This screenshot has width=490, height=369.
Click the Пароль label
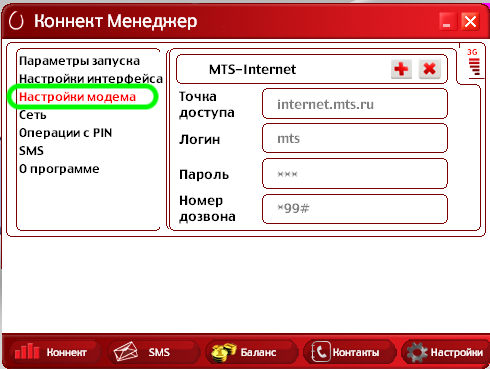pyautogui.click(x=204, y=174)
